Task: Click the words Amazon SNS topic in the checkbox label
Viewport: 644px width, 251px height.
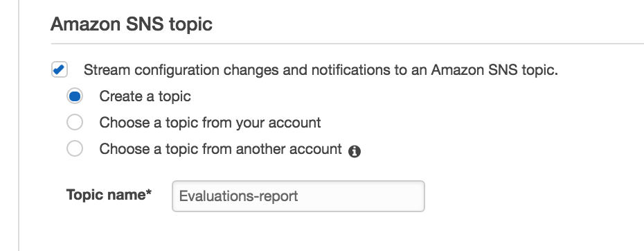Action: click(494, 70)
